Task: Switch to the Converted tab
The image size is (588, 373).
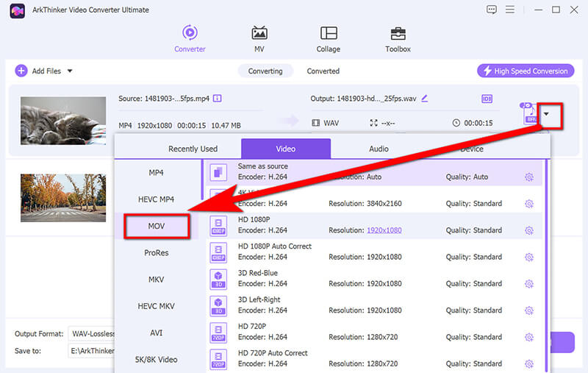Action: pos(323,71)
